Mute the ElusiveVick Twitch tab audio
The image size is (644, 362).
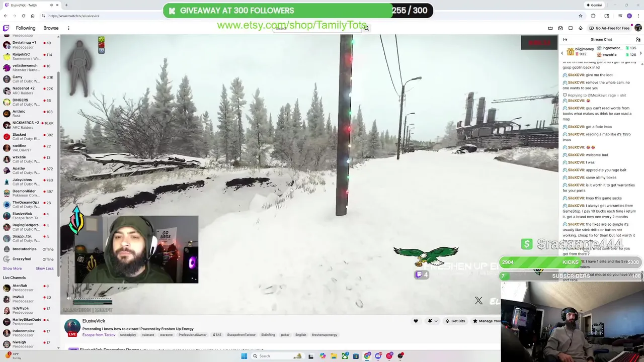[x=51, y=5]
